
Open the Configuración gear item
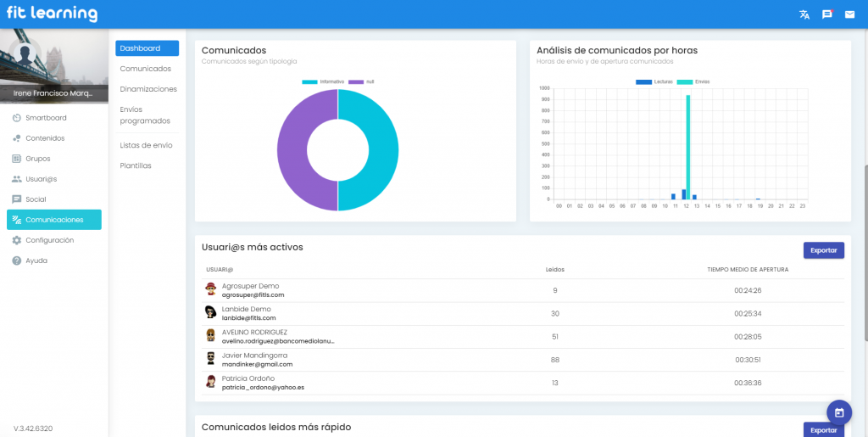49,240
